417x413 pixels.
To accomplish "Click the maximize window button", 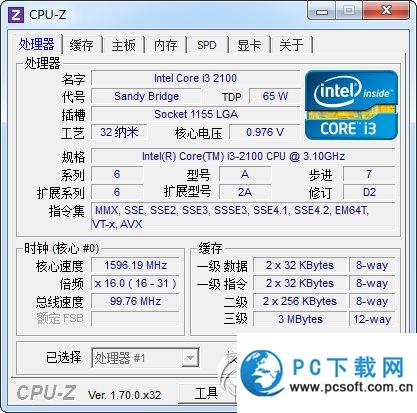I will pos(349,11).
